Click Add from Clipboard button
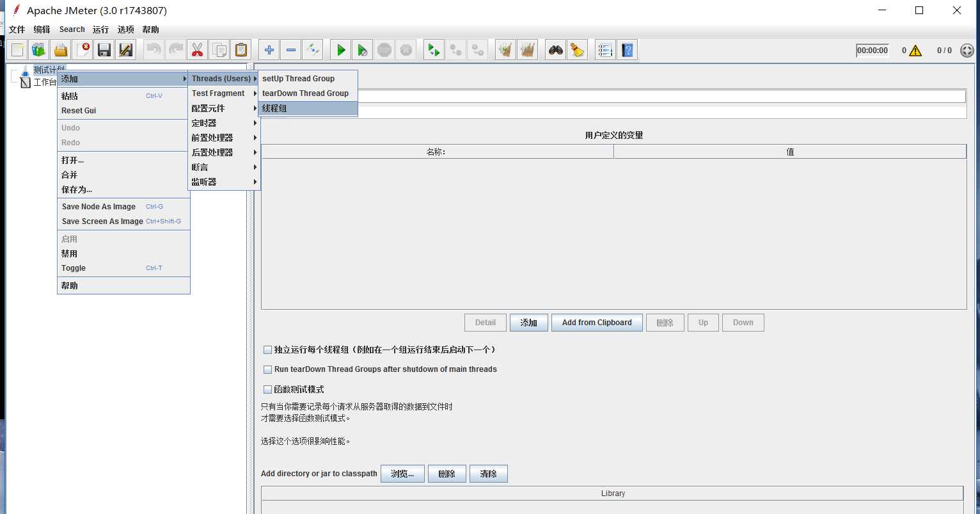The width and height of the screenshot is (980, 514). click(x=597, y=323)
